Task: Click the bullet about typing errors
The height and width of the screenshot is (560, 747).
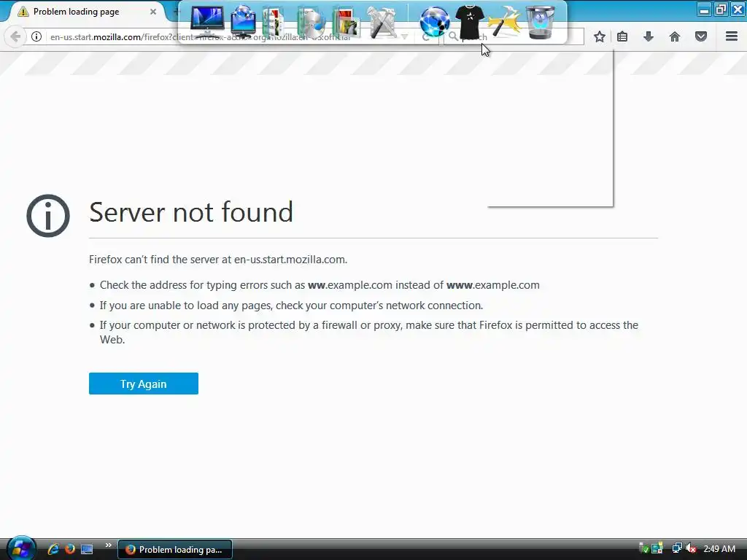Action: coord(320,285)
